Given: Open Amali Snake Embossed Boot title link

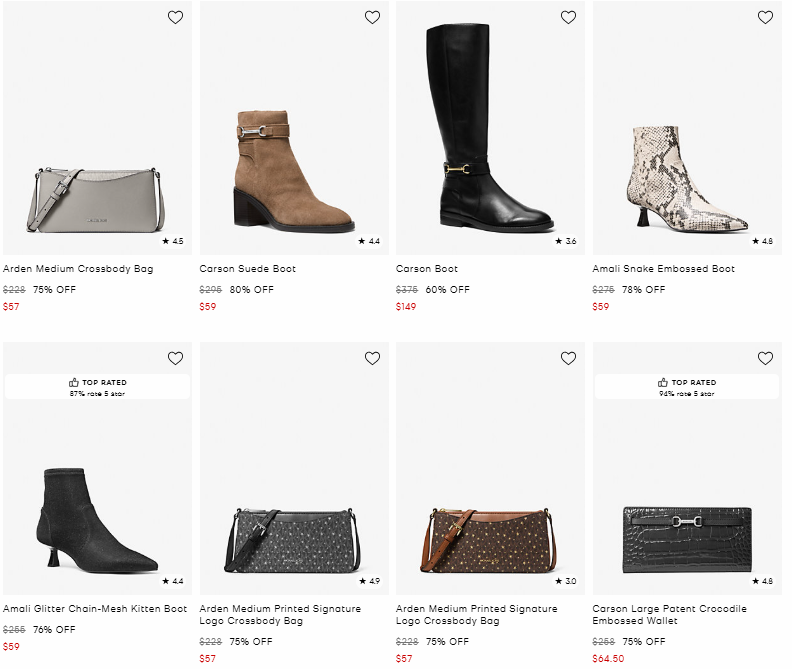Looking at the screenshot, I should (x=663, y=269).
